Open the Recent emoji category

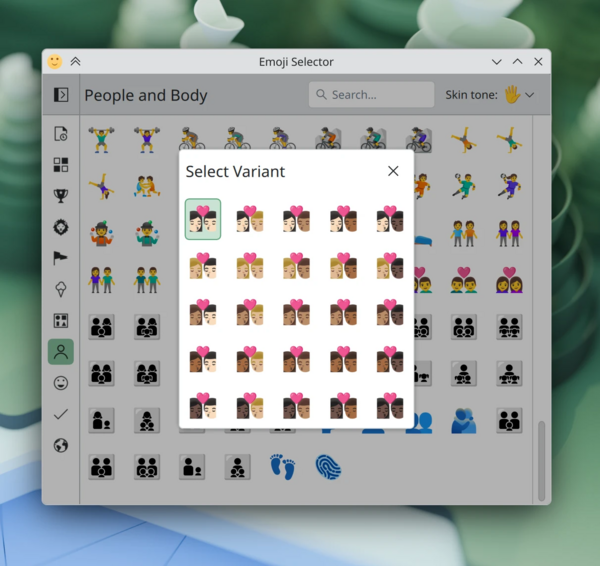tap(61, 134)
